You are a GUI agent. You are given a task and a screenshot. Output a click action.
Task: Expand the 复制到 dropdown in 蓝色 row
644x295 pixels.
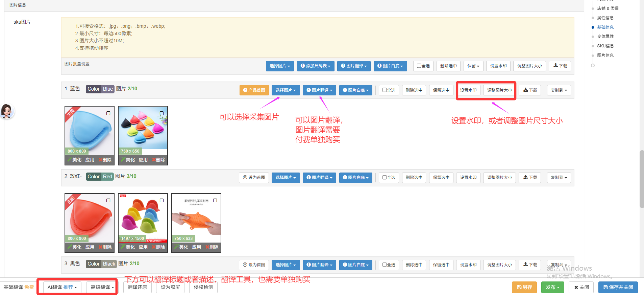559,90
